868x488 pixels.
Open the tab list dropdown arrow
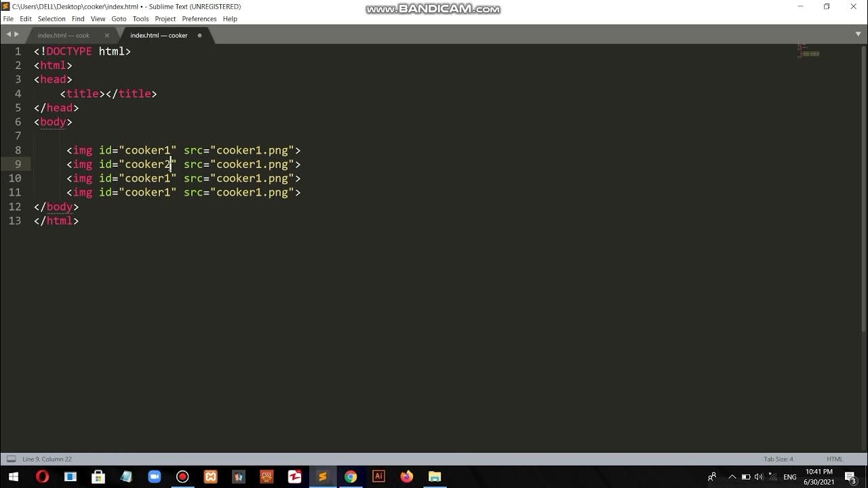click(x=858, y=34)
